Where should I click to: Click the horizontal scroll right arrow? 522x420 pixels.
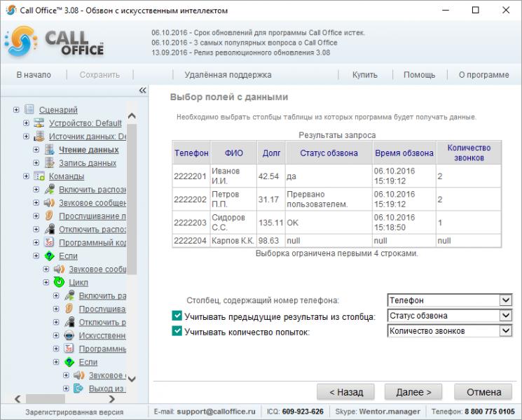click(112, 399)
